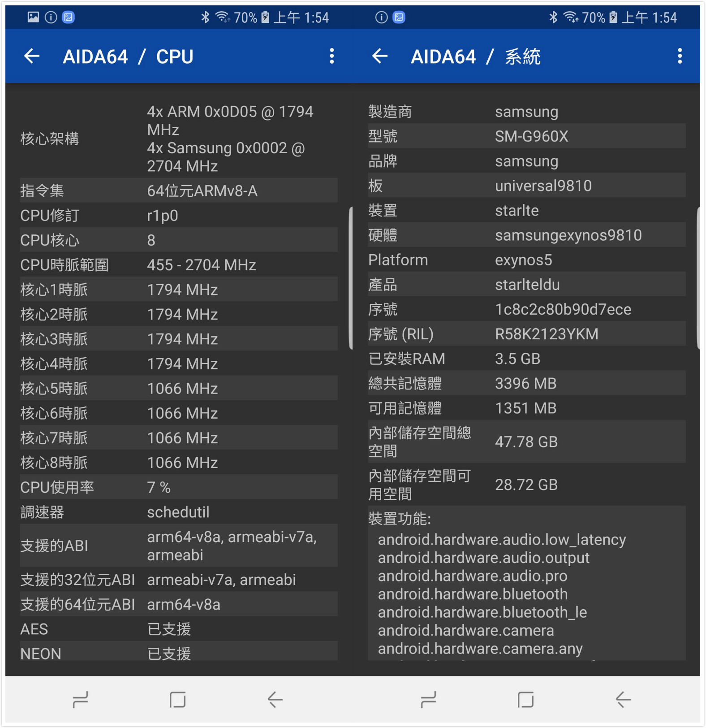Tap blue screenshot icon in right status bar
The image size is (706, 728).
tap(399, 17)
